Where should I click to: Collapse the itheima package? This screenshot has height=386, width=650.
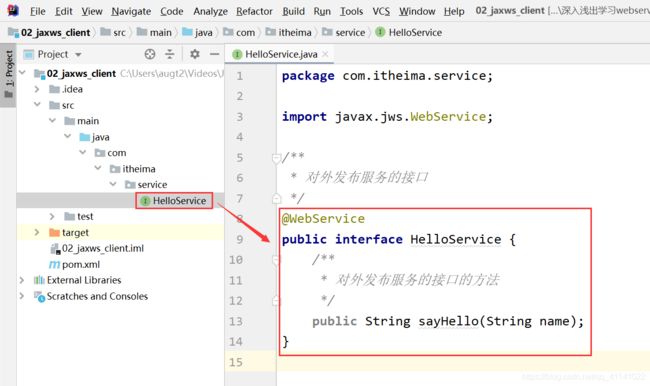(98, 168)
